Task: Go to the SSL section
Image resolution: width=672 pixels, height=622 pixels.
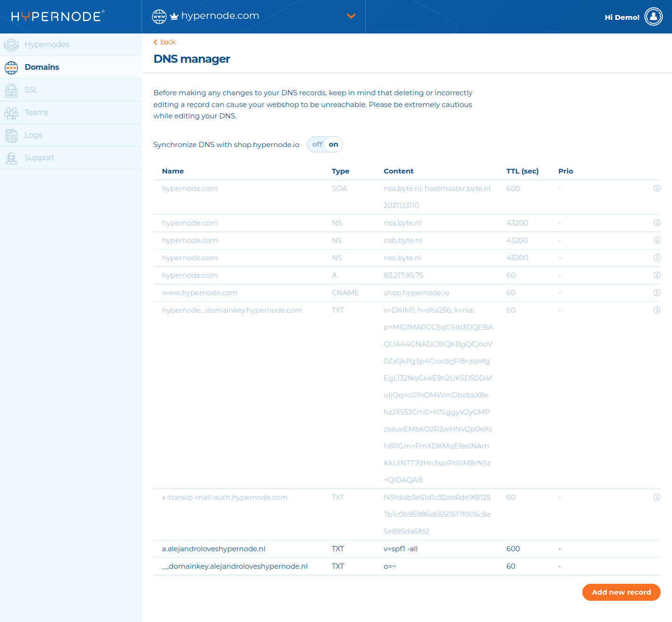Action: click(x=71, y=90)
